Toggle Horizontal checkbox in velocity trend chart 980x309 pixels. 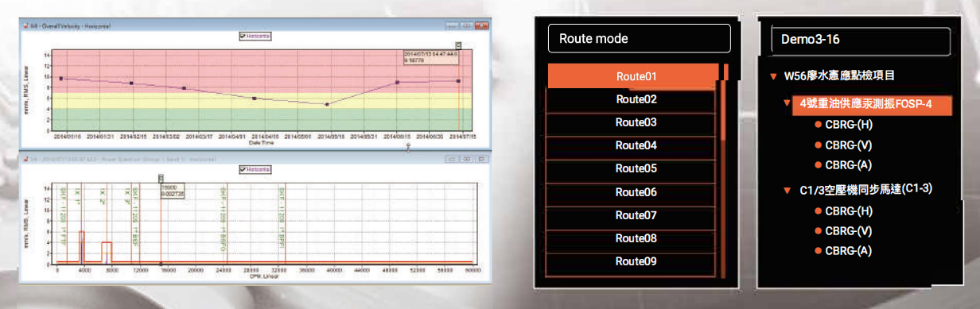coord(242,35)
